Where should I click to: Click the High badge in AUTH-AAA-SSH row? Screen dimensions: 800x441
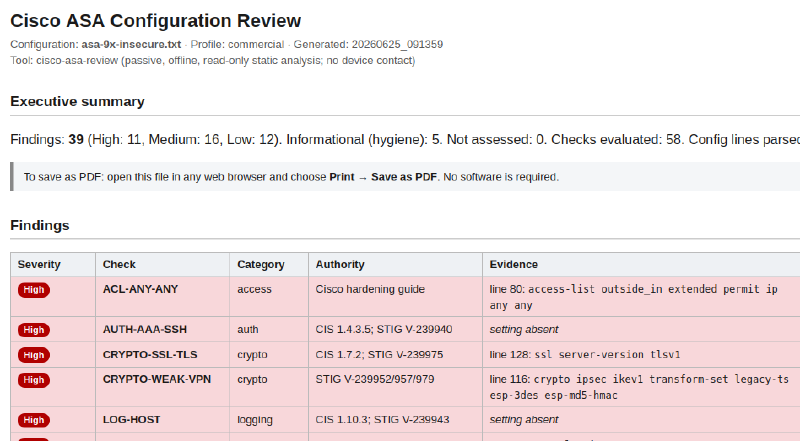click(x=34, y=330)
